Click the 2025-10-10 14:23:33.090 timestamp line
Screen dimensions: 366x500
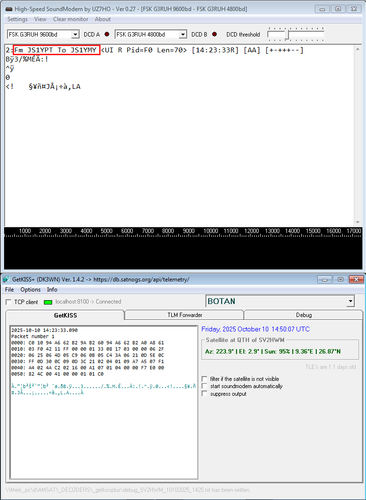[44, 330]
